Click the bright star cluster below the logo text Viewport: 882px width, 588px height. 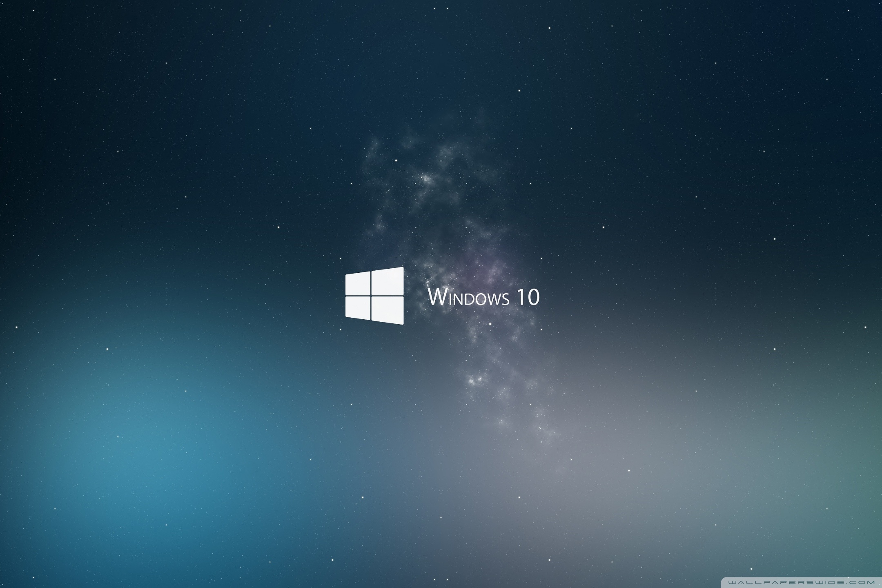pyautogui.click(x=474, y=381)
